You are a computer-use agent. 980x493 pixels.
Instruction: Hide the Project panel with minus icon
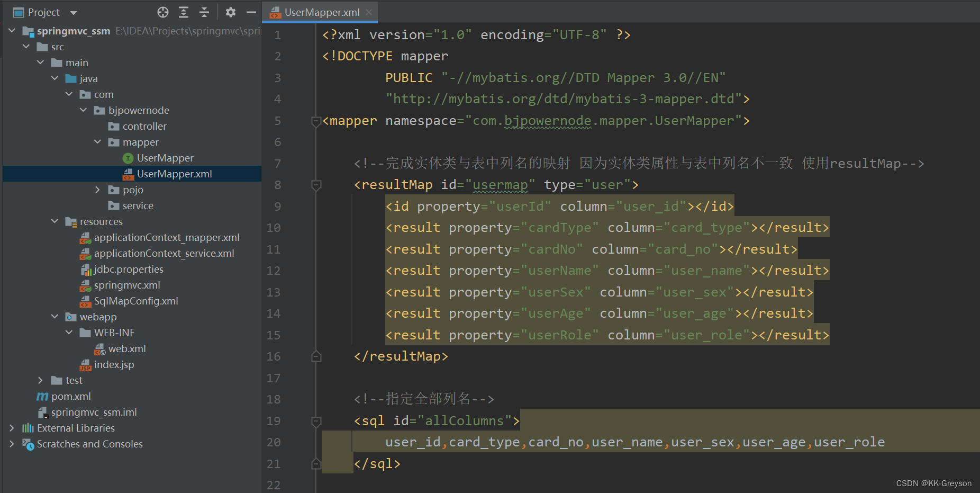pyautogui.click(x=251, y=12)
